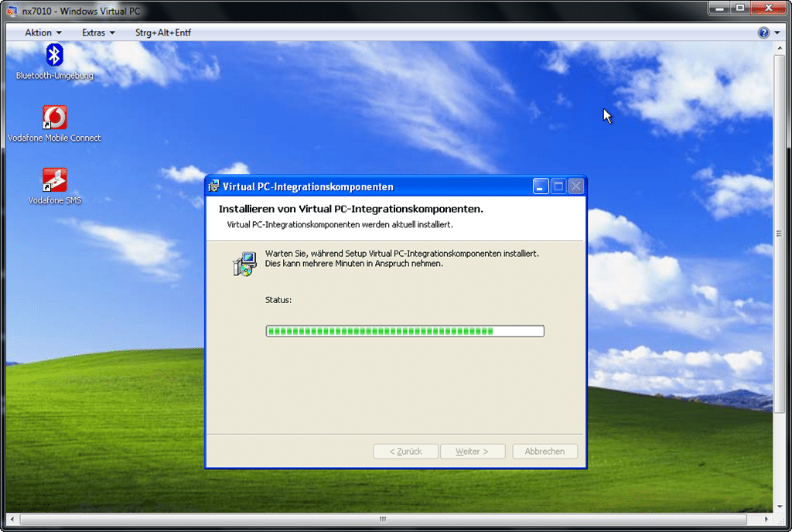Click the installer title 'Virtual PC-Integrationskomponenten'
Screen dimensions: 792x532
coord(308,187)
